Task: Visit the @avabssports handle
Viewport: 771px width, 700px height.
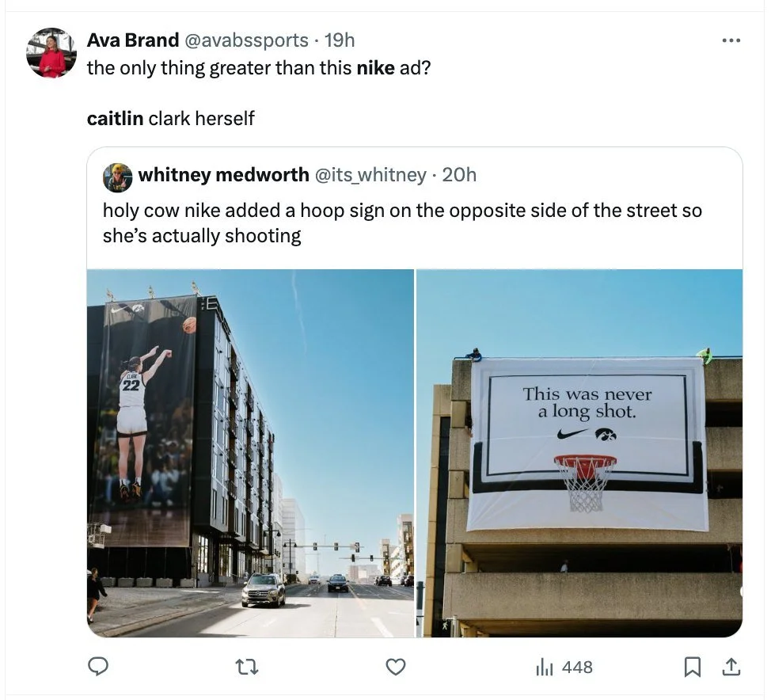Action: pos(246,40)
